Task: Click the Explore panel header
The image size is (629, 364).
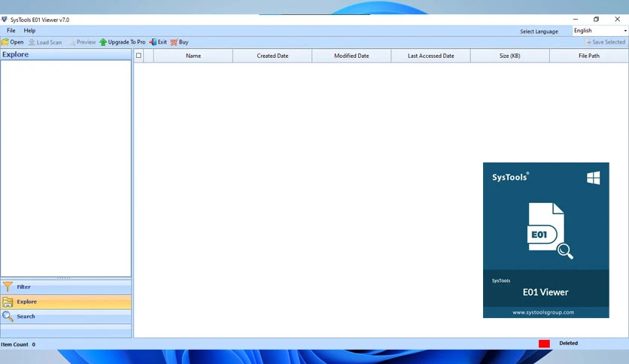Action: click(65, 54)
